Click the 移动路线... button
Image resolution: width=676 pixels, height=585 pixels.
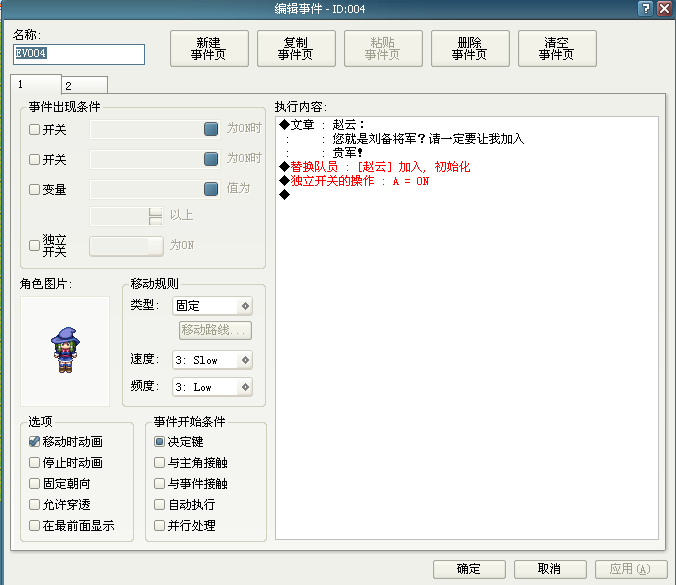[x=215, y=330]
